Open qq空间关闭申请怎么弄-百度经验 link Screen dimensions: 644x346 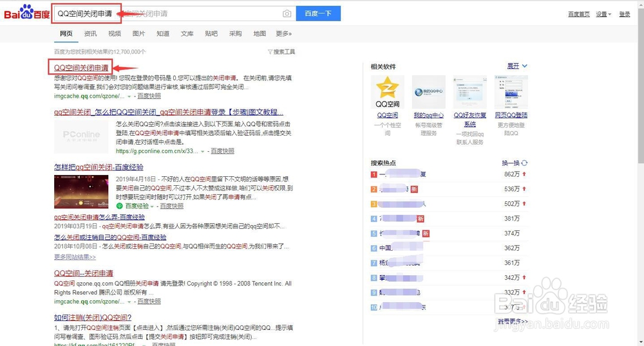click(99, 217)
